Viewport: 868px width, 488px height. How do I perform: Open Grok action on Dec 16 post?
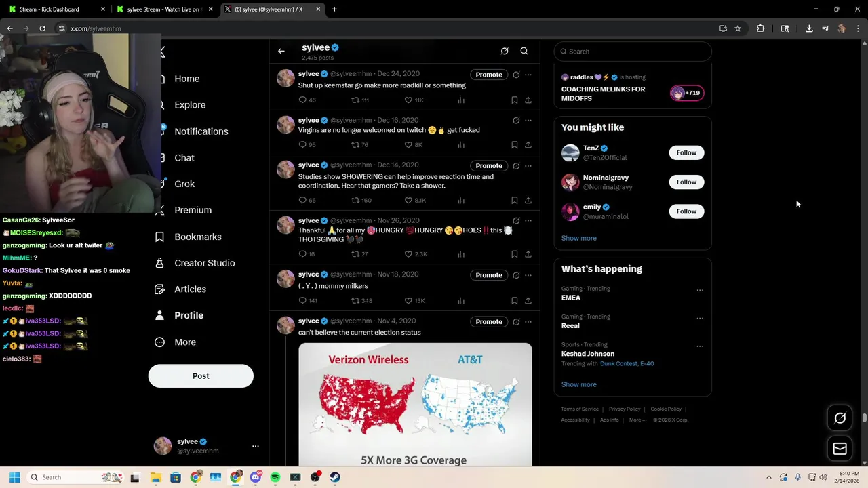tap(516, 121)
